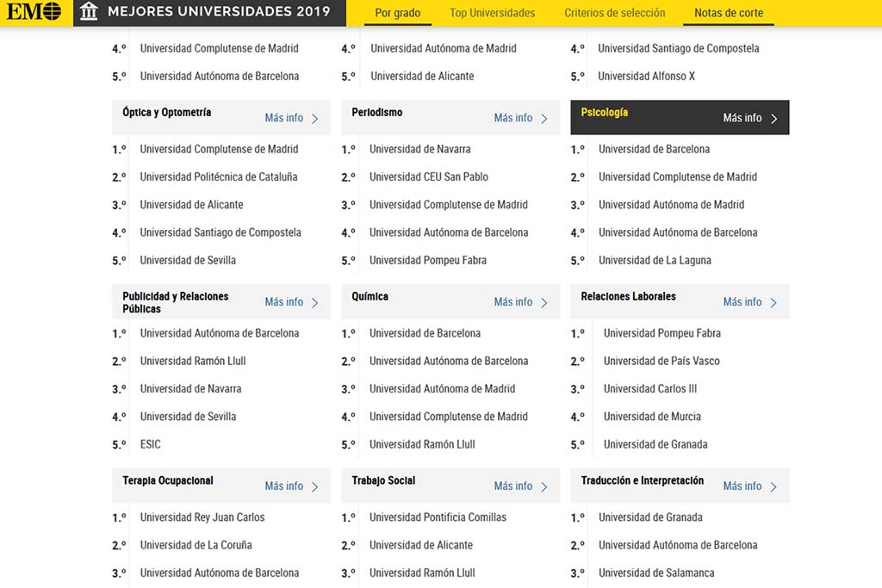Click ESIC in Publicidad ranking

click(151, 444)
